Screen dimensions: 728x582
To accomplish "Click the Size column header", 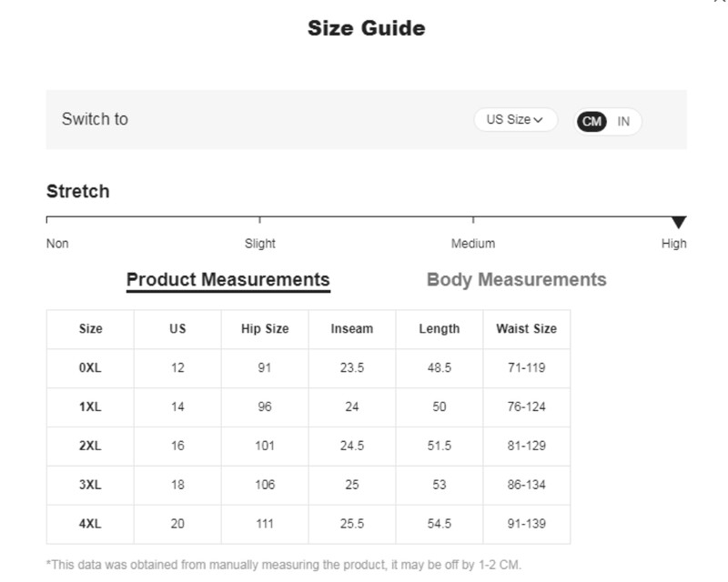I will (90, 329).
